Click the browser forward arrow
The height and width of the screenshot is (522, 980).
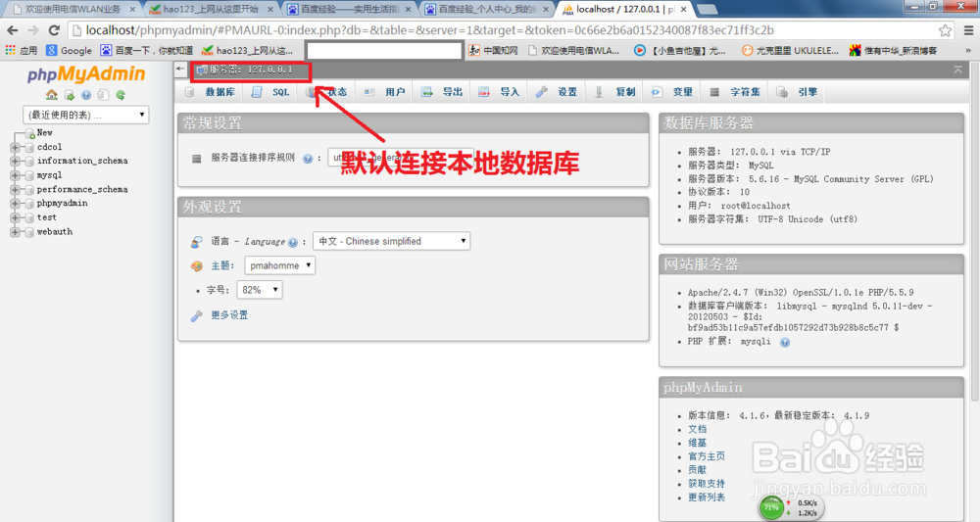coord(33,30)
